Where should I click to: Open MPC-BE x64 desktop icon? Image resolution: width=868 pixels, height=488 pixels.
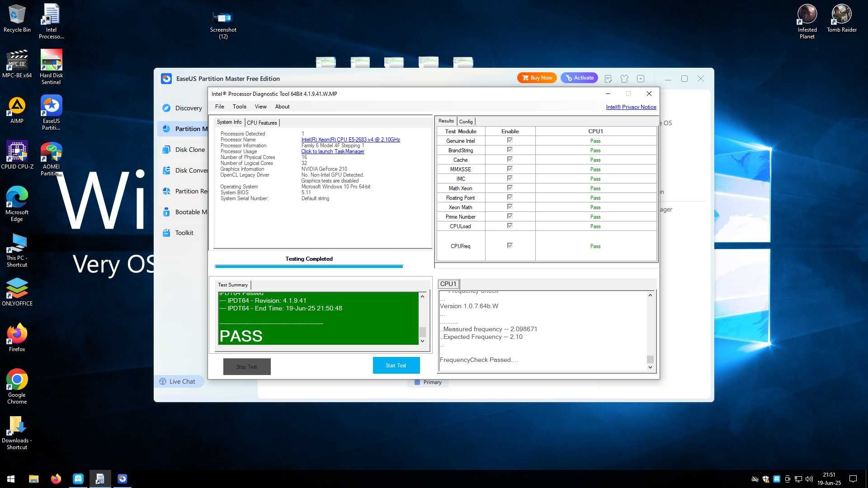tap(17, 64)
